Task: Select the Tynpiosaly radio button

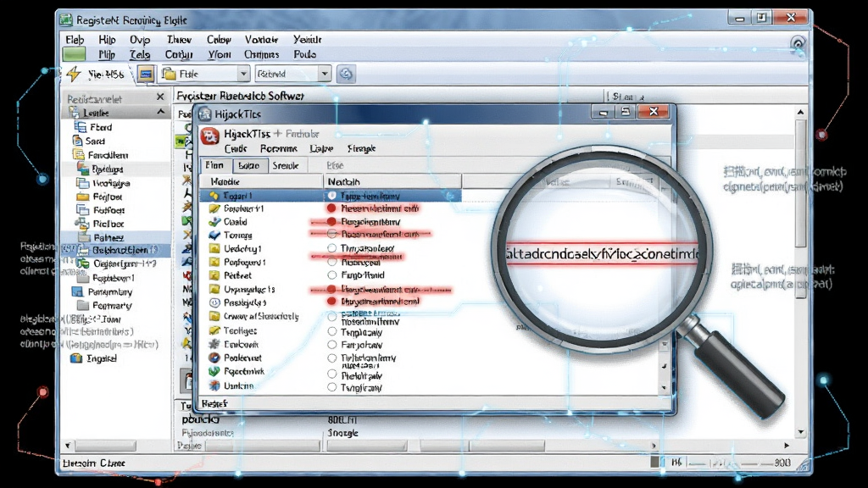Action: tap(331, 332)
